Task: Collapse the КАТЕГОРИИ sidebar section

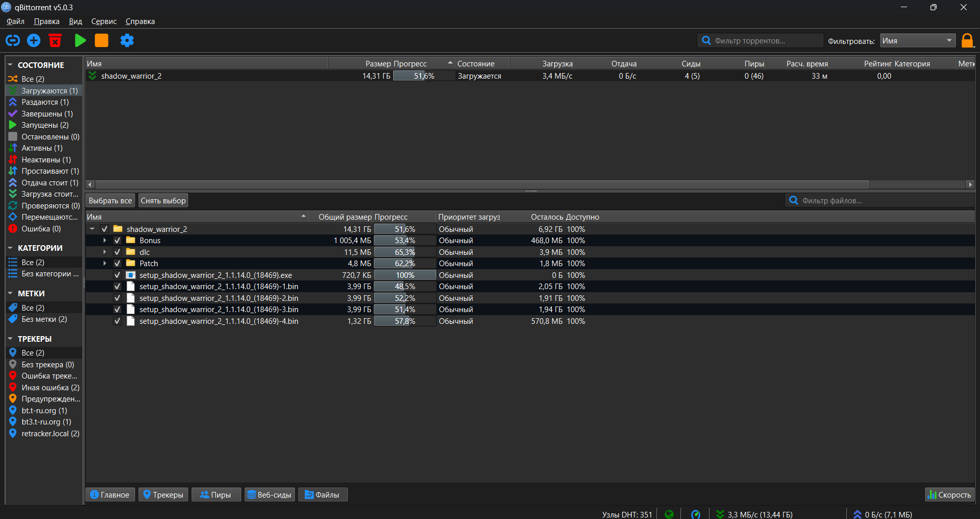Action: [x=10, y=248]
